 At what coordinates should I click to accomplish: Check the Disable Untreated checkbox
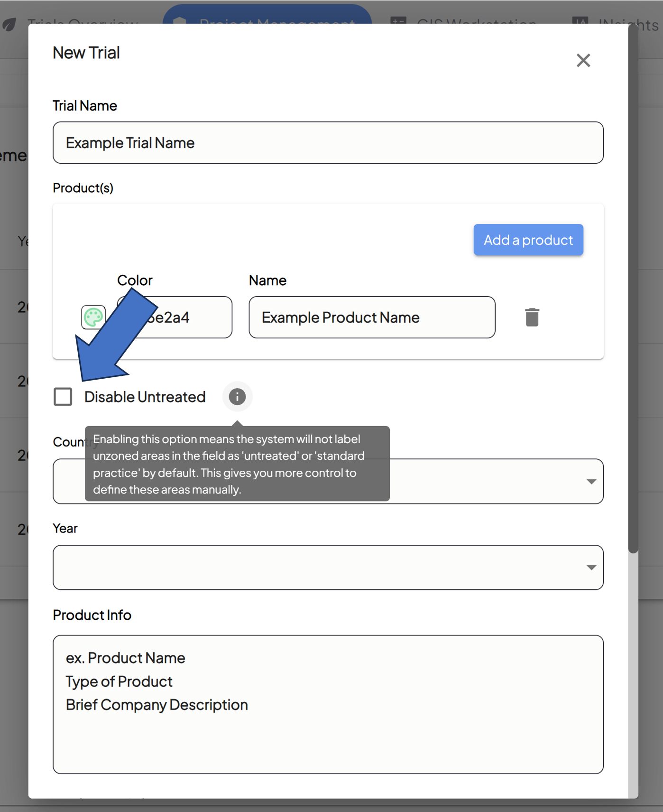click(63, 397)
